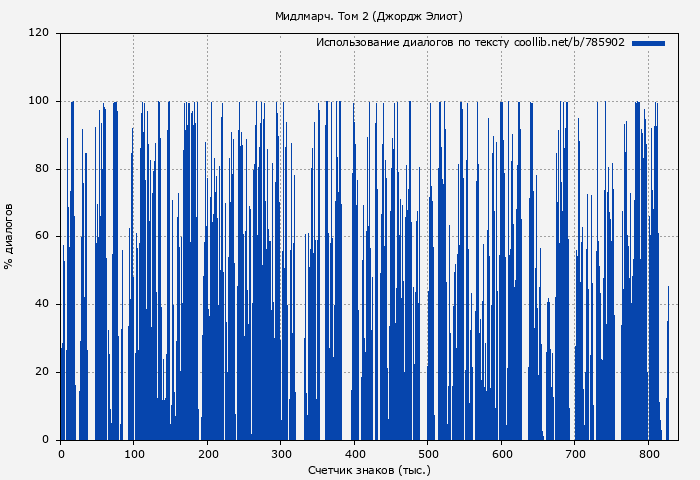Click the 100 tick label on y-axis
The image size is (700, 480).
[x=39, y=101]
